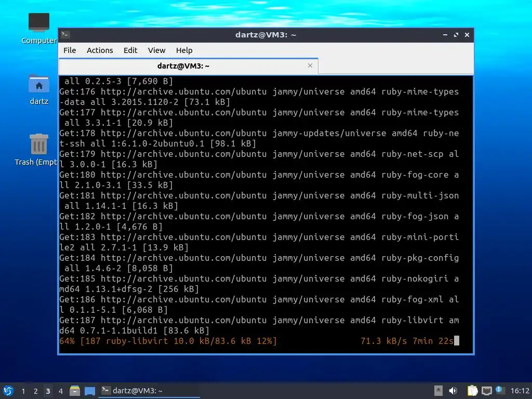Open the Actions menu
The width and height of the screenshot is (532, 399).
(x=100, y=50)
